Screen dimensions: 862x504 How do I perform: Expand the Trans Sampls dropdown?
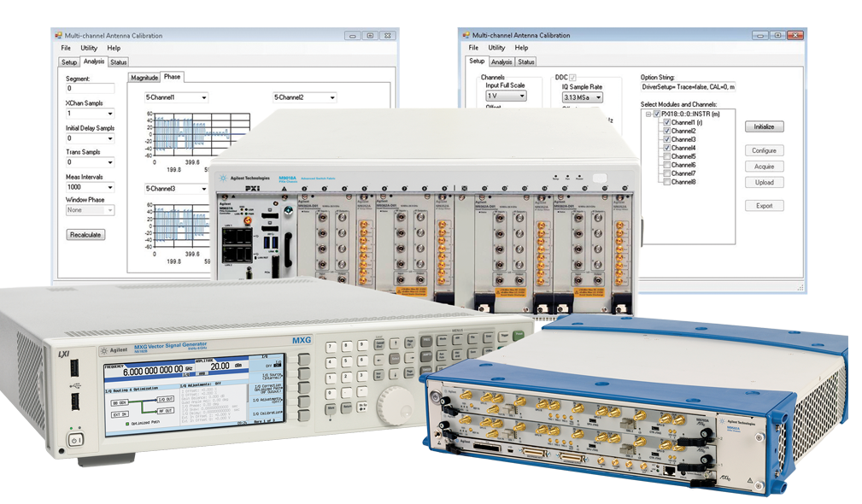click(x=91, y=162)
